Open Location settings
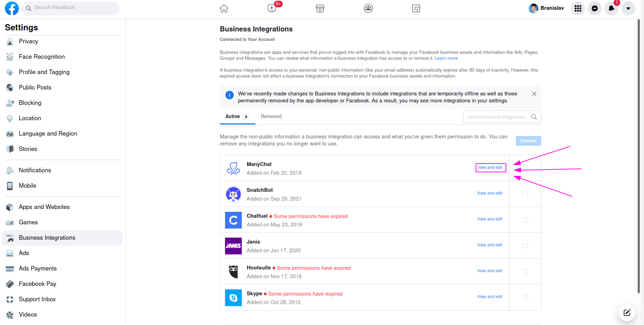The height and width of the screenshot is (325, 644). pos(62,118)
